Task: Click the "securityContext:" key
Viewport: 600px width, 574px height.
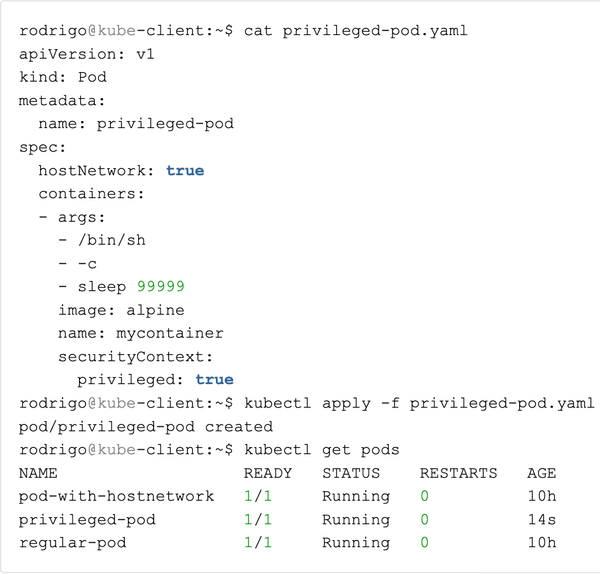Action: coord(136,356)
